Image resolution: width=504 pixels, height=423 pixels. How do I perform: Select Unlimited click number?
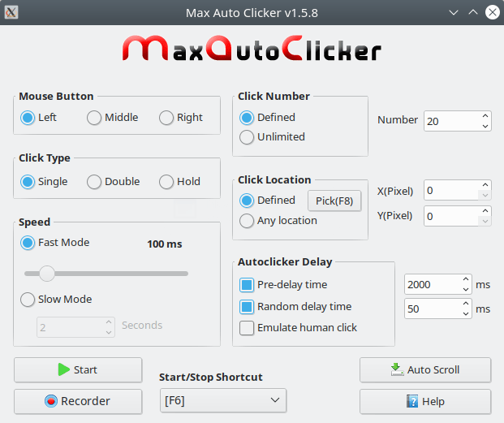point(272,137)
